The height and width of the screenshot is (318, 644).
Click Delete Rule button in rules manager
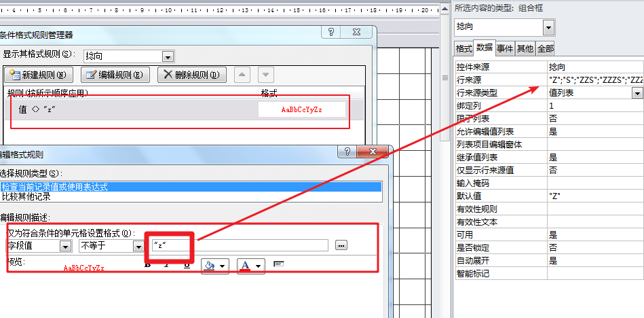point(192,75)
